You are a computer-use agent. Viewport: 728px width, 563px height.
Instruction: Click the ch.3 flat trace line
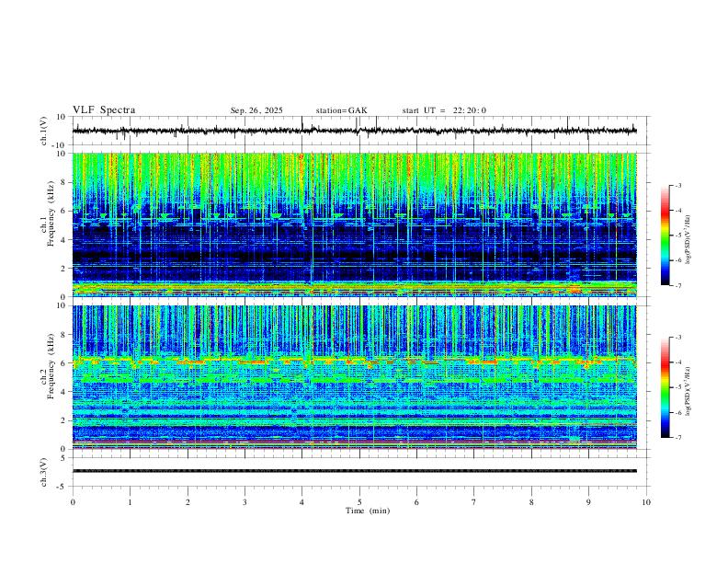click(x=355, y=471)
